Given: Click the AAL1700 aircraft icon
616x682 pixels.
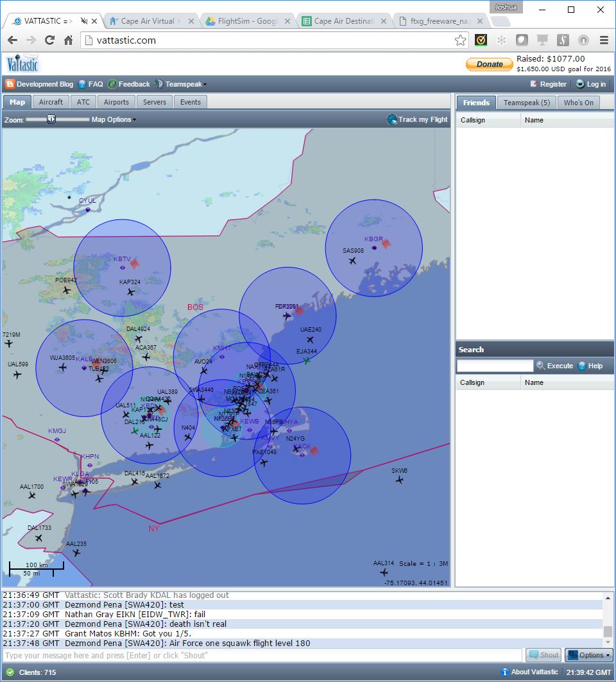Looking at the screenshot, I should (x=31, y=495).
